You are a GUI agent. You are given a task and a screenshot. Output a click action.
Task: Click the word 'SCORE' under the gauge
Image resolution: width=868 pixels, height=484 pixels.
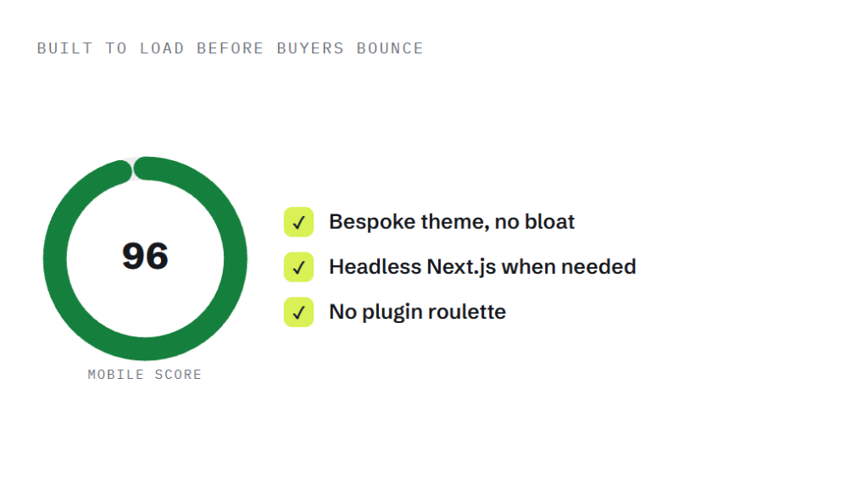coord(178,375)
